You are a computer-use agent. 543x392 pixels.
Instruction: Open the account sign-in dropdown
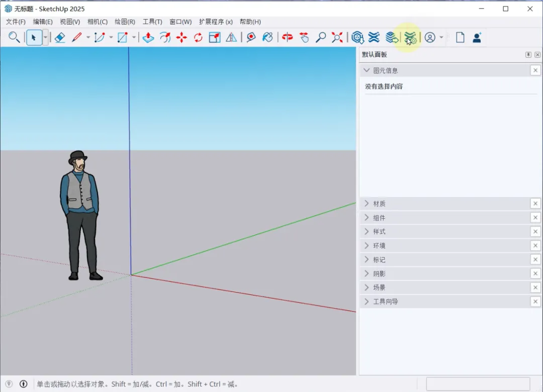pyautogui.click(x=441, y=37)
